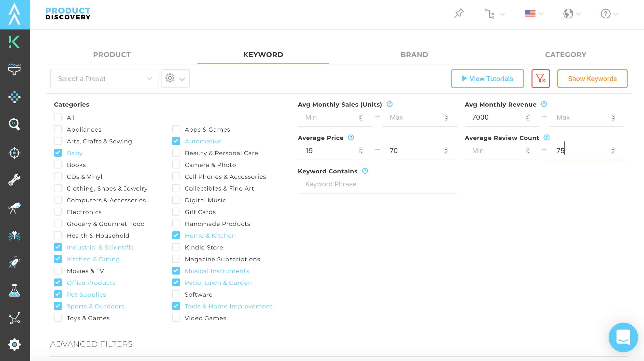This screenshot has height=361, width=644.
Task: Uncheck Home & Kitchen category
Action: pyautogui.click(x=176, y=235)
